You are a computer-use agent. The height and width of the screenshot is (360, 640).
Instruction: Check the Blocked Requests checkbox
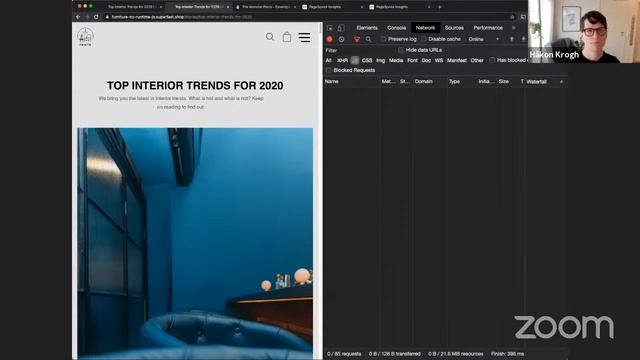329,70
